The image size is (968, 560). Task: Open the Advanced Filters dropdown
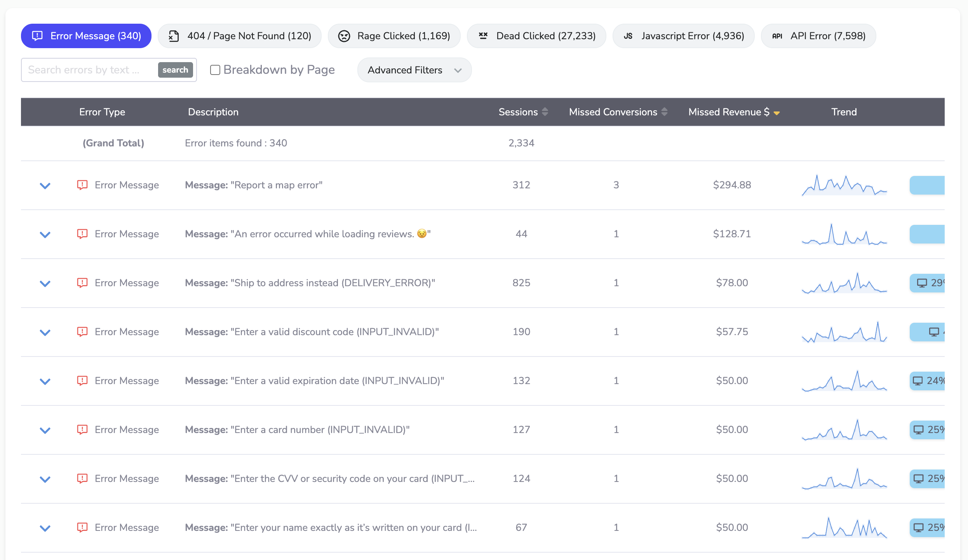click(x=414, y=70)
